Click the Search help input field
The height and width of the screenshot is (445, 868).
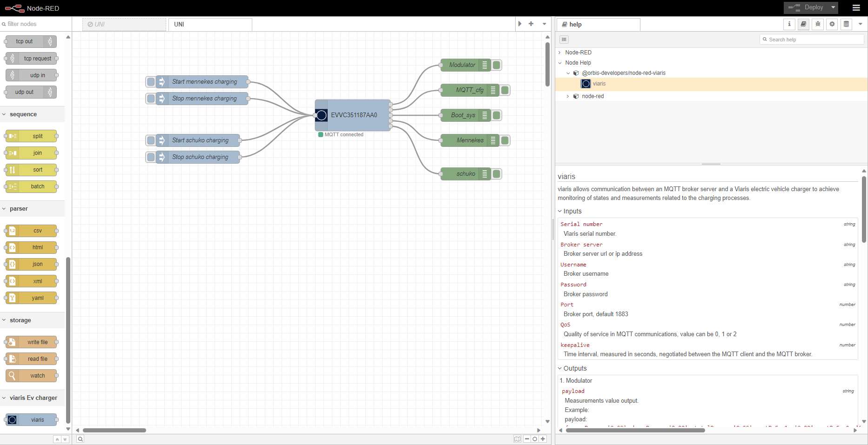coord(812,40)
